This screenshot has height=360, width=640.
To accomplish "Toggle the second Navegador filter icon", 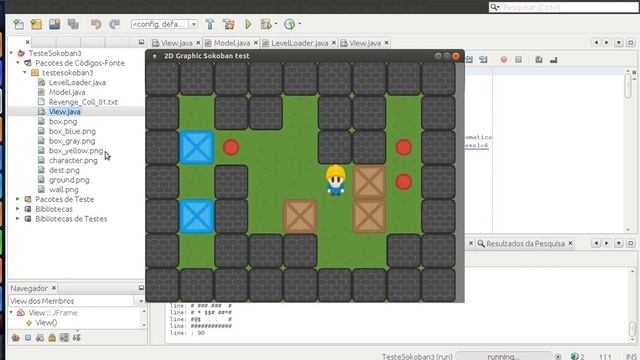I will tap(28, 338).
